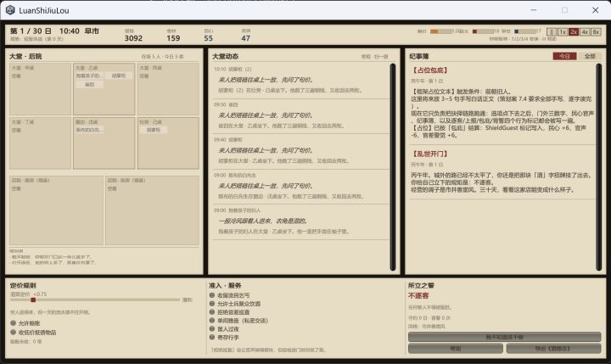
Task: Close the LuanShiJiuLou window
Action: [x=596, y=10]
